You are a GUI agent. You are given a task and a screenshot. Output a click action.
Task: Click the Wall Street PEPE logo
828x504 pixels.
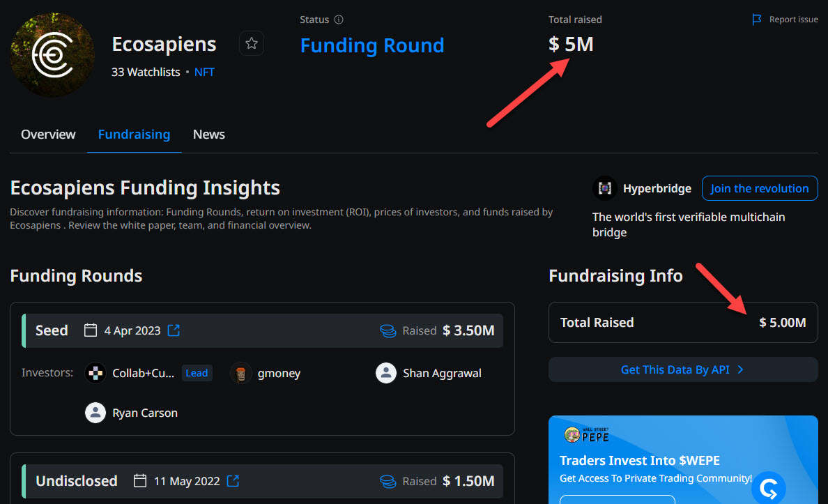click(x=587, y=435)
